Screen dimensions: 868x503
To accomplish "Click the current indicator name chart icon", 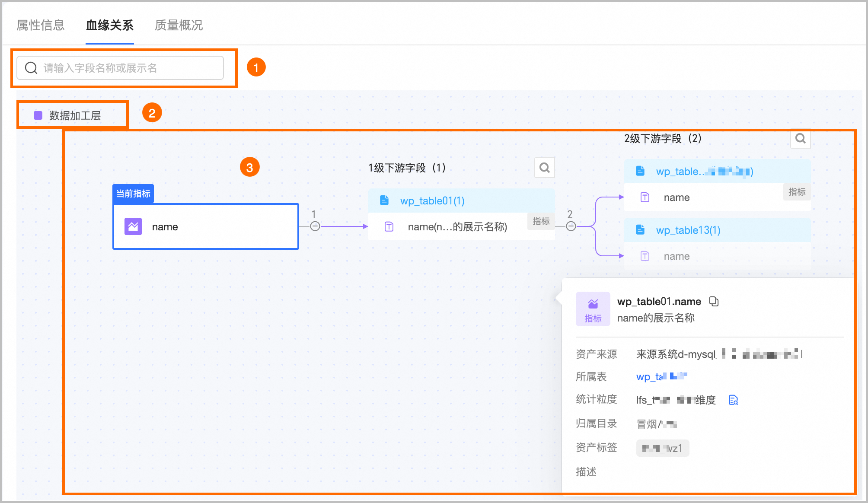I will (133, 226).
